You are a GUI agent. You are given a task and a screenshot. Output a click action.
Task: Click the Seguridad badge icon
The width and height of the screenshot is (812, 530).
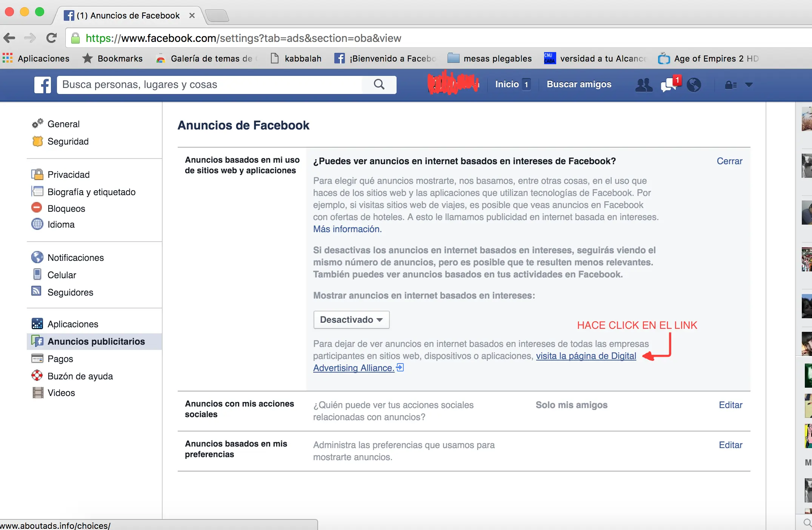pyautogui.click(x=37, y=141)
